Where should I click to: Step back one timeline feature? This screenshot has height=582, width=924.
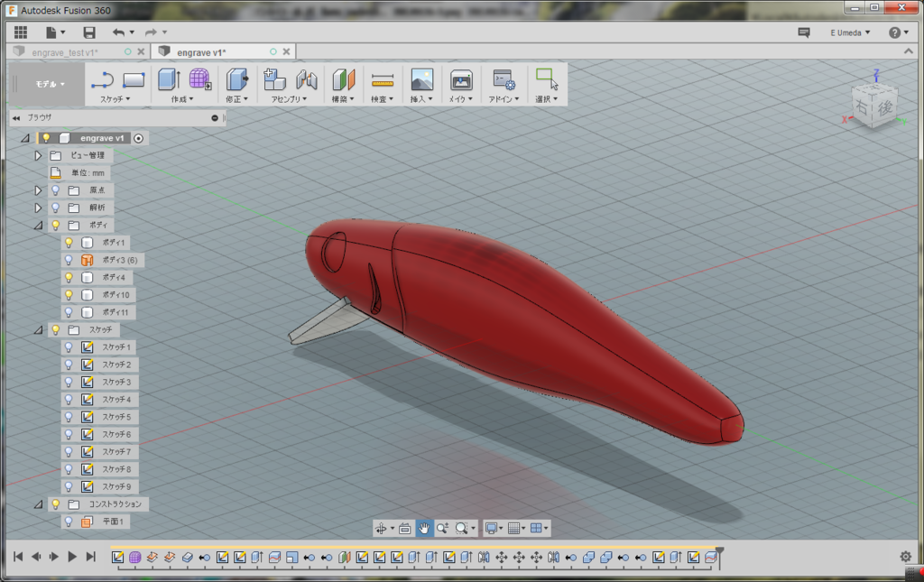(36, 557)
